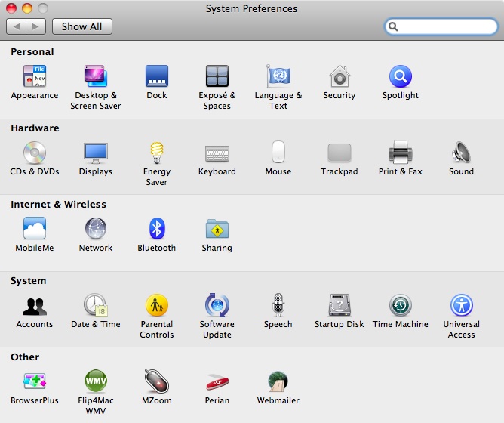Close the System Preferences window
This screenshot has height=423, width=504.
[x=11, y=8]
